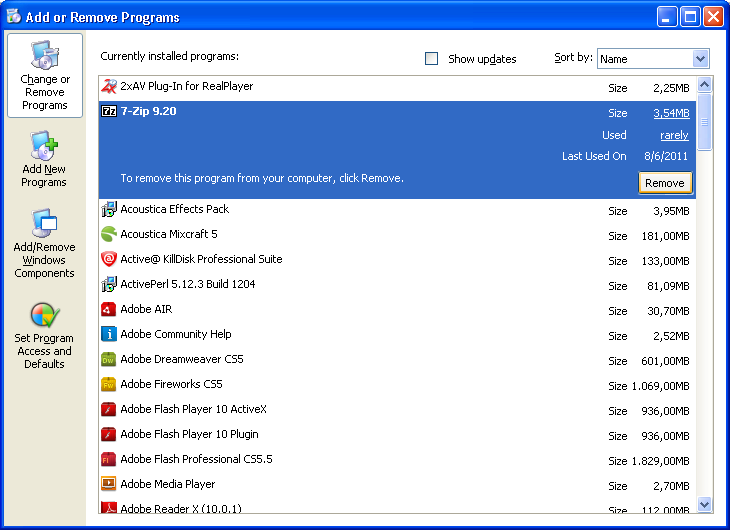The height and width of the screenshot is (530, 730).
Task: Select Adobe AIR entry
Action: pos(397,311)
